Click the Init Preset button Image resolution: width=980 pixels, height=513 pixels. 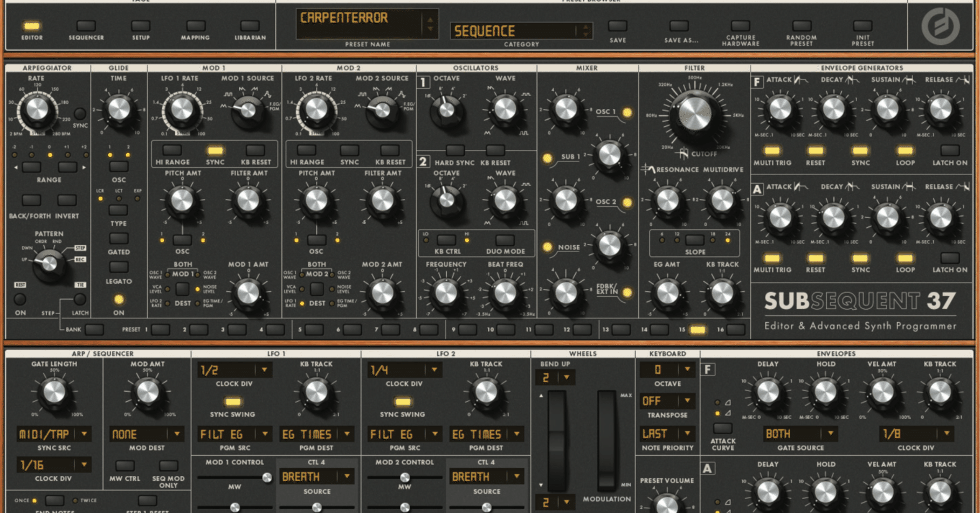coord(862,26)
